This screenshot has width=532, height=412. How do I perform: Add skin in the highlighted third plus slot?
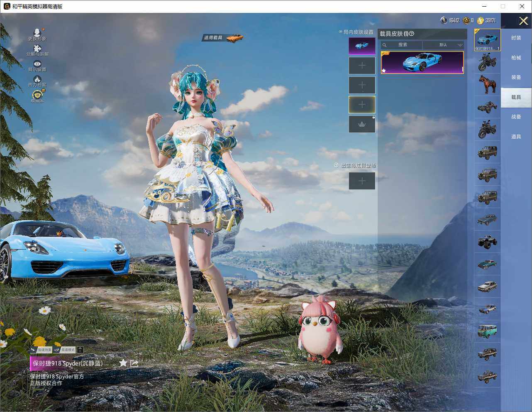pos(362,105)
